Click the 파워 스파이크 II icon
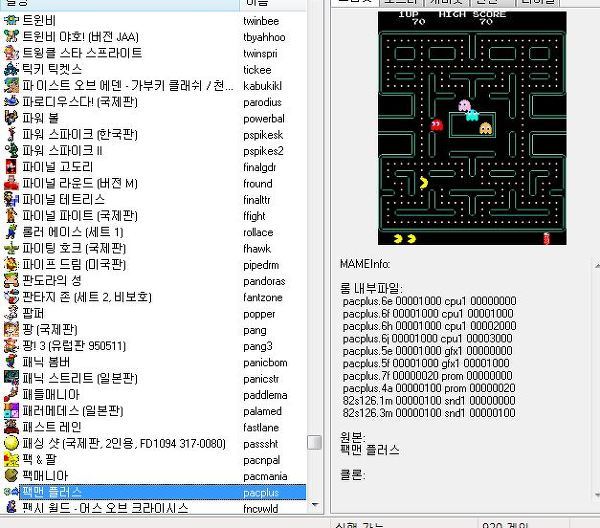This screenshot has width=600, height=528. [11, 150]
